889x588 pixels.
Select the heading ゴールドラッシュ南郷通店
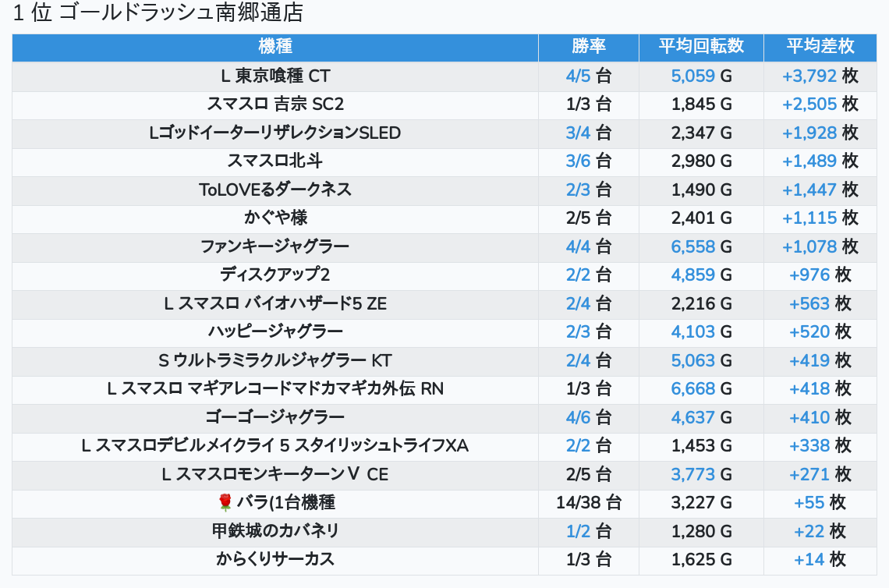pos(181,12)
